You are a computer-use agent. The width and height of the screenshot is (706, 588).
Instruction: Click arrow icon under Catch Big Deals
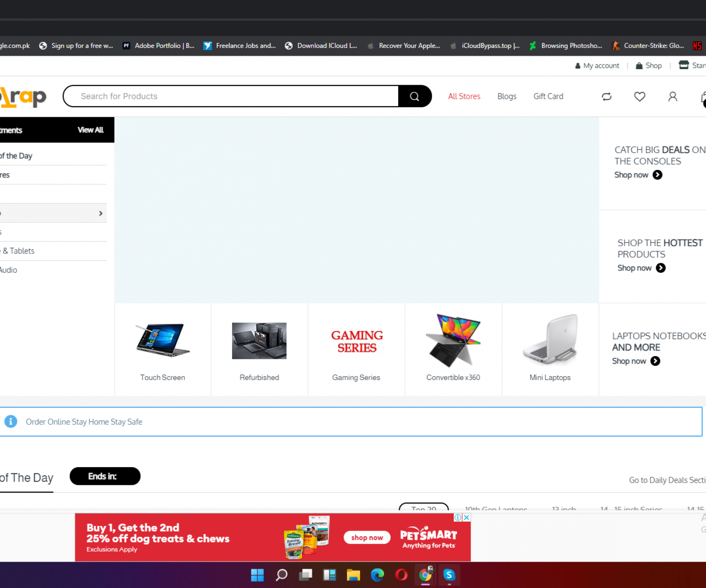(x=658, y=175)
